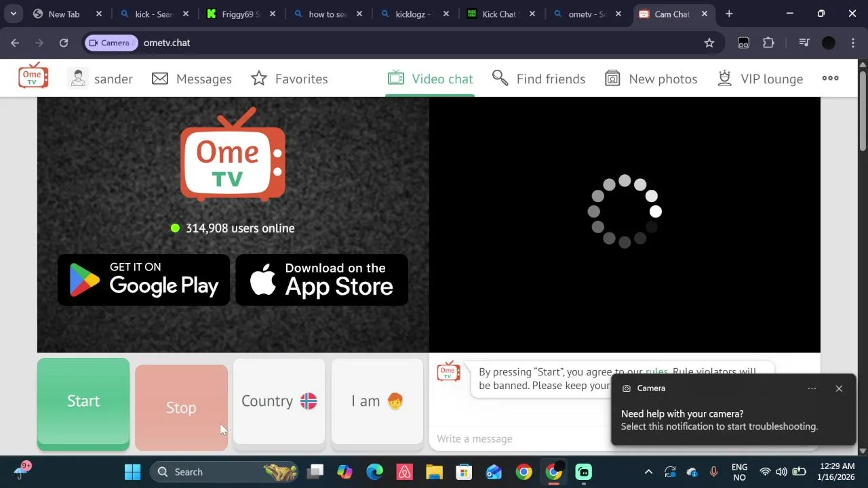Open the volume tray control
868x488 pixels.
pos(781,472)
